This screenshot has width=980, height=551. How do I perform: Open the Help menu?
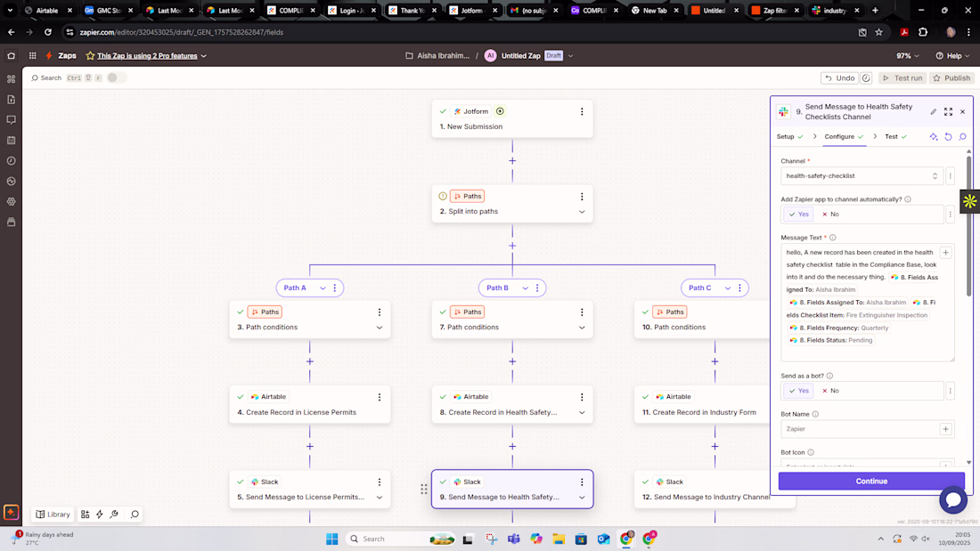click(952, 55)
